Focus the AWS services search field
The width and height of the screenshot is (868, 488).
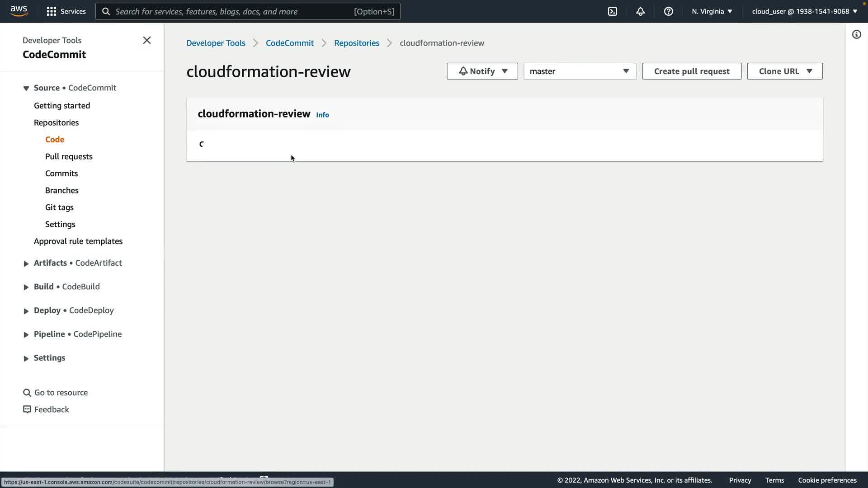pos(233,11)
